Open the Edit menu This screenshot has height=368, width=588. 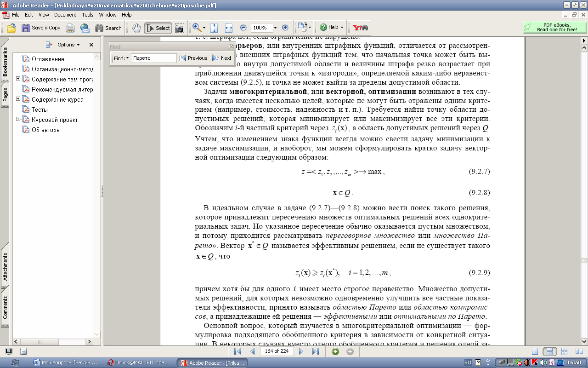(29, 15)
